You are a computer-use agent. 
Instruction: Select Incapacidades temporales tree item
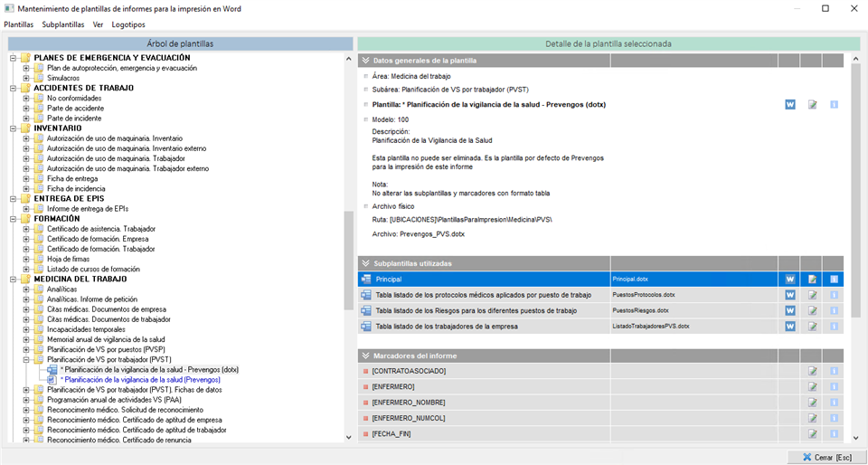[86, 329]
